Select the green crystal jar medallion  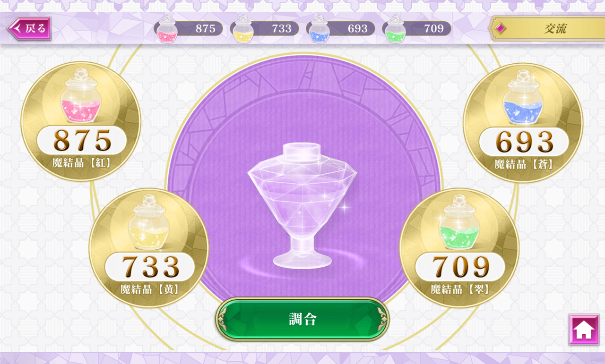click(x=459, y=248)
